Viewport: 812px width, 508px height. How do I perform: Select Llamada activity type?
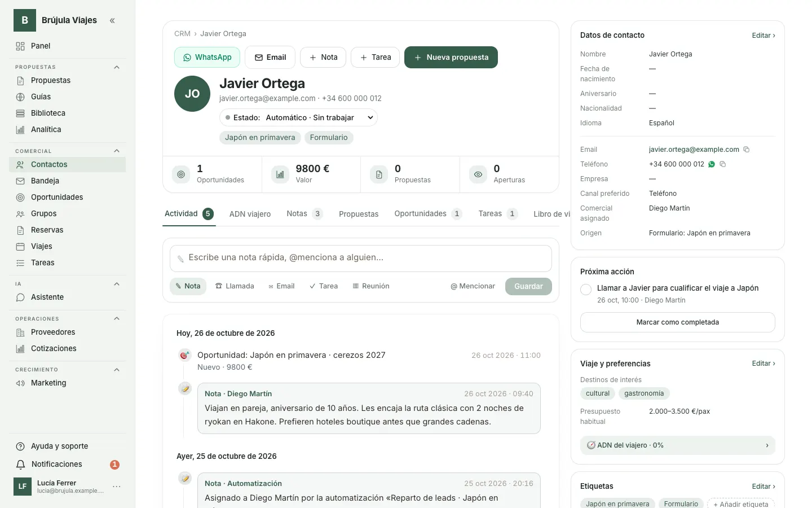235,286
